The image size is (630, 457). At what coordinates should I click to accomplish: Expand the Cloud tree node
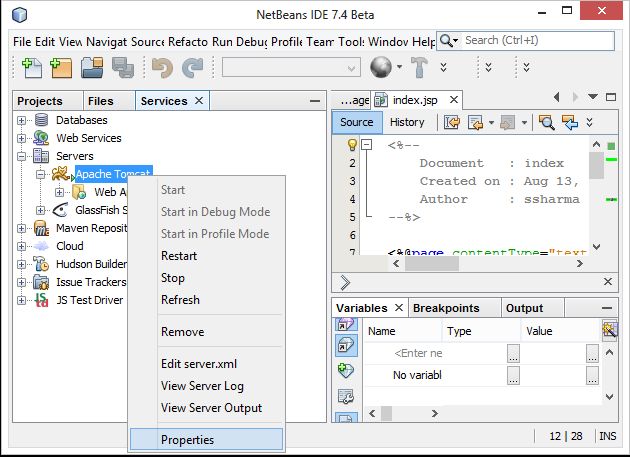[21, 246]
